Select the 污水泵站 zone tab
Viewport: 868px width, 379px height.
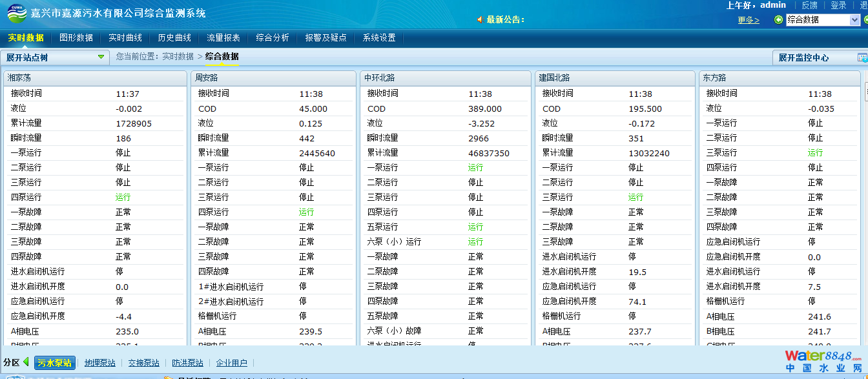click(x=54, y=363)
